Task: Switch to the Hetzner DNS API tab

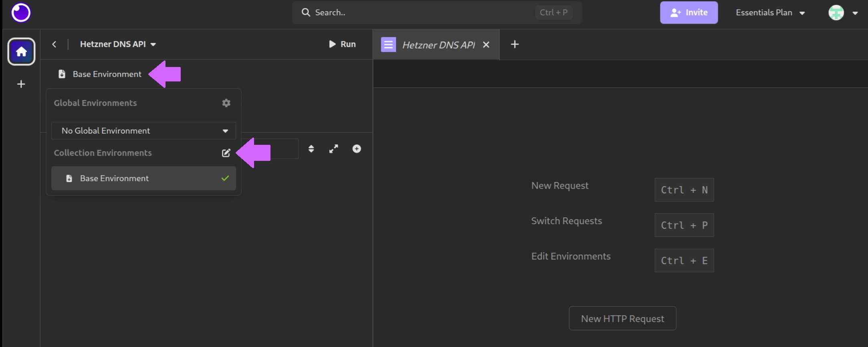Action: click(438, 45)
